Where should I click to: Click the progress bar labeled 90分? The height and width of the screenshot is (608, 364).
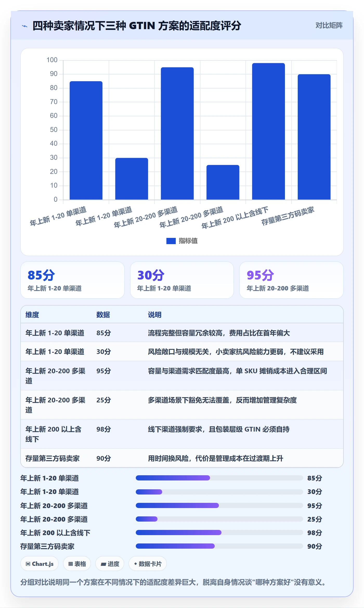(x=219, y=546)
